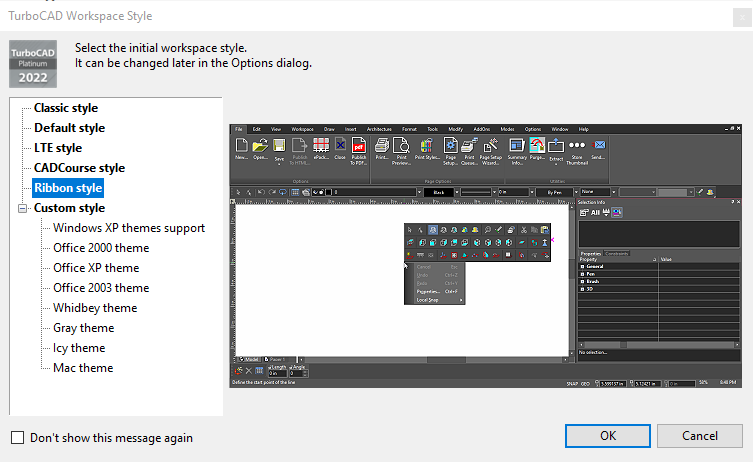Screen dimensions: 753x462
Task: Select the highlighted Ribbon style item
Action: 68,188
